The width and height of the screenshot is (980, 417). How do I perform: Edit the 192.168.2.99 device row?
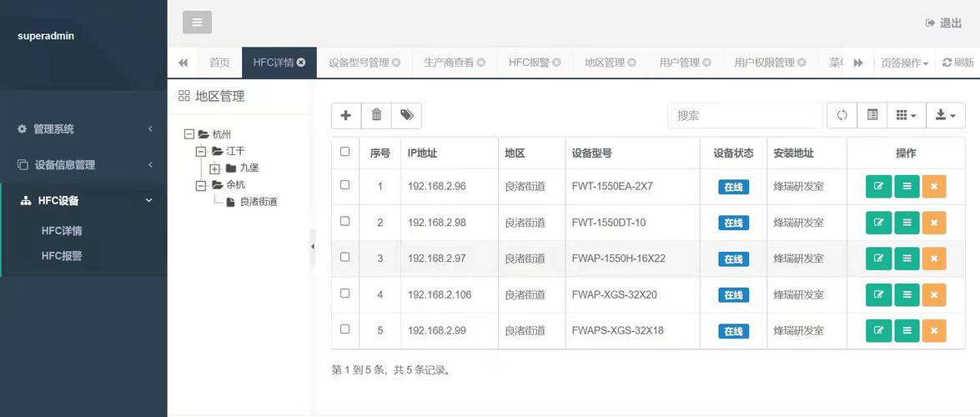878,331
